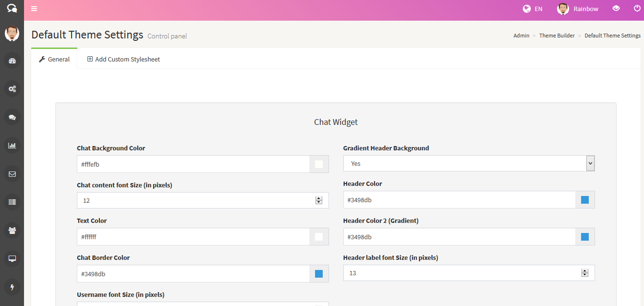Open the dashboard from the sidebar

click(x=12, y=61)
